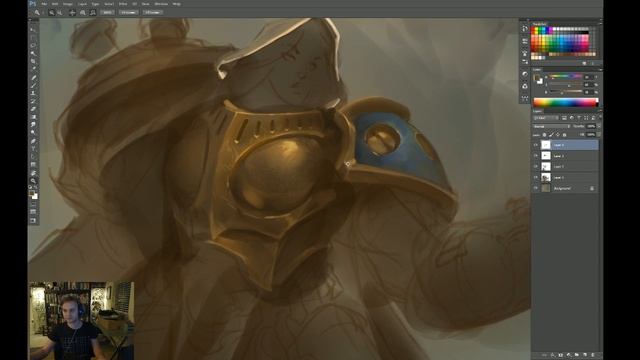Viewport: 640px width, 360px height.
Task: Open the Fill slider dropdown arrow
Action: pos(599,134)
